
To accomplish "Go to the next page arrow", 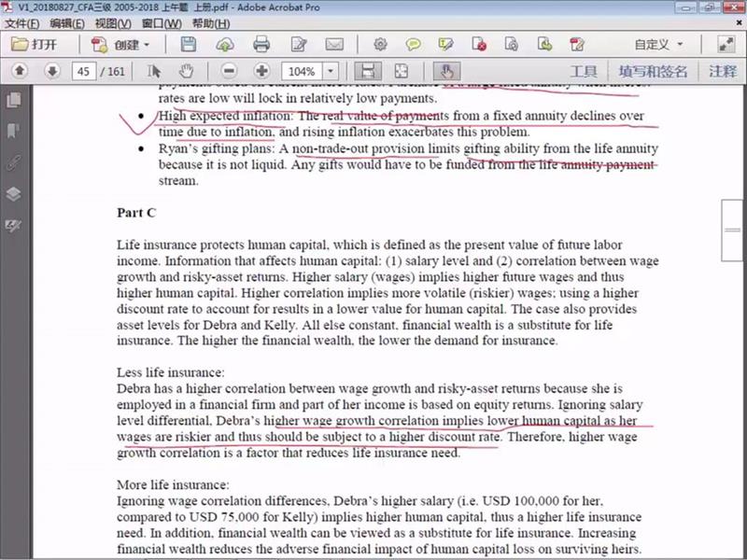I will point(52,71).
